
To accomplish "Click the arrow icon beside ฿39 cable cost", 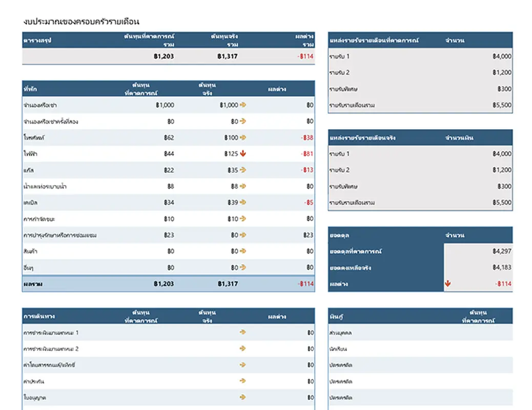I will point(243,202).
